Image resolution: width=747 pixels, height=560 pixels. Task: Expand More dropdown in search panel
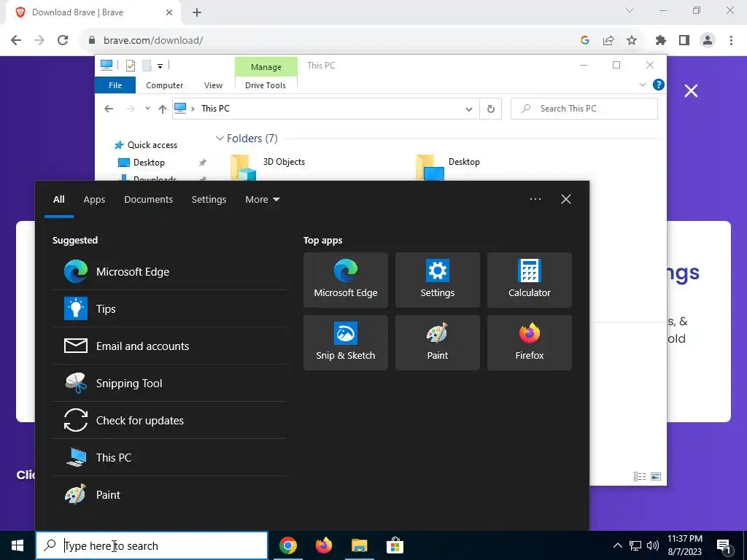click(x=263, y=200)
